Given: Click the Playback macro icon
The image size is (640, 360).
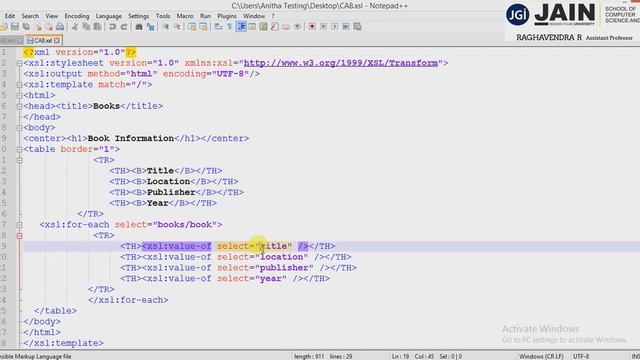Looking at the screenshot, I should 335,27.
